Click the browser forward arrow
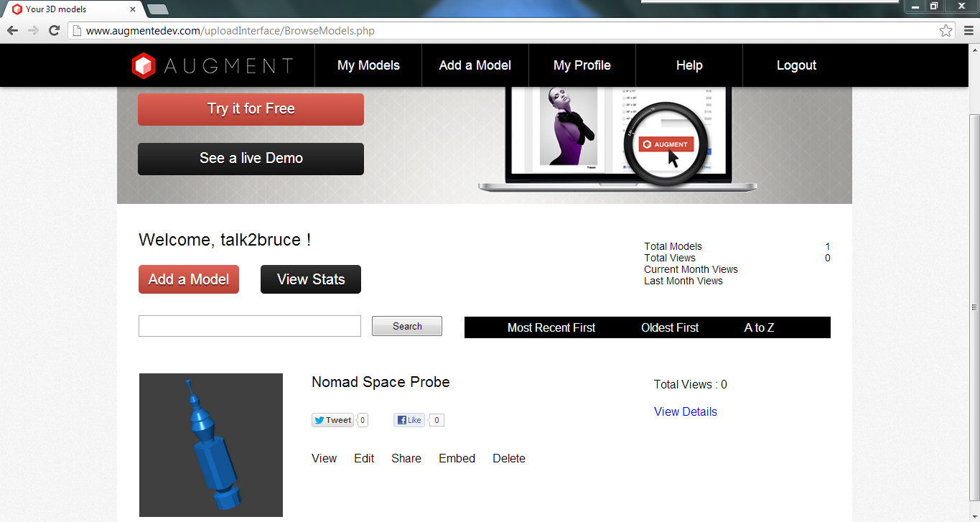Screen dimensions: 980x522 coord(33,31)
